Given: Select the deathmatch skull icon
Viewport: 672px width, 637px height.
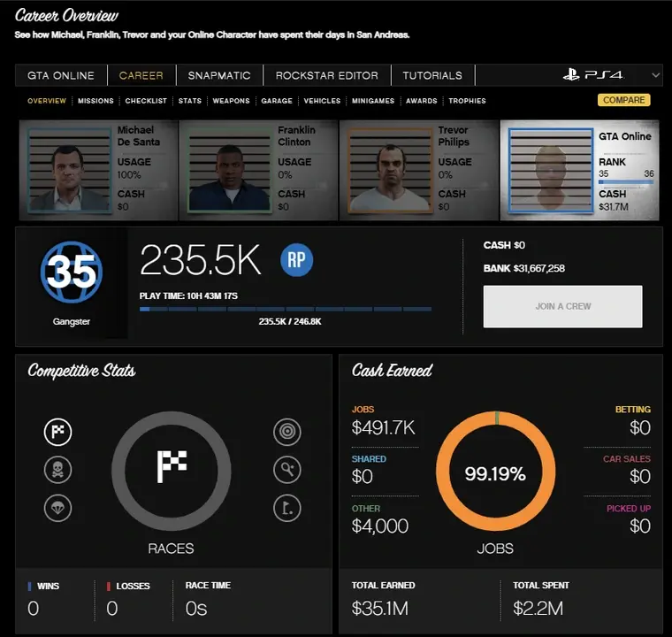Looking at the screenshot, I should coord(58,470).
